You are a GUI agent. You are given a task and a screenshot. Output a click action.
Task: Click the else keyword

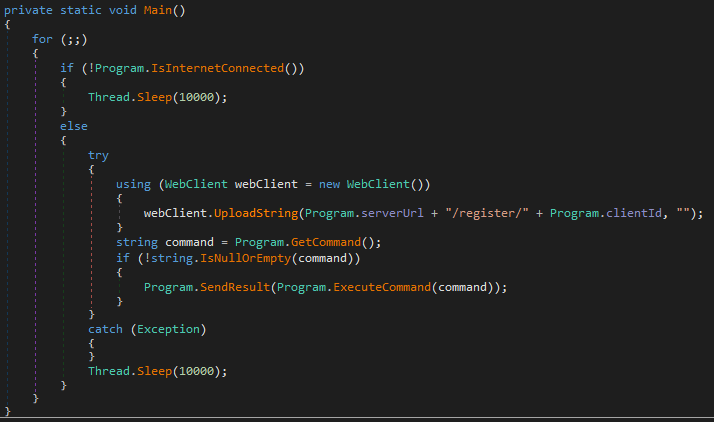click(73, 126)
